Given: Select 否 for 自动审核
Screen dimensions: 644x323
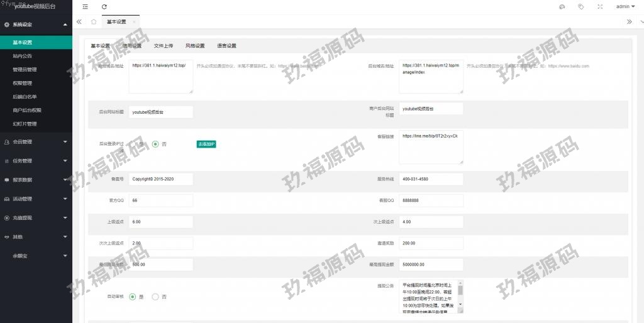Looking at the screenshot, I should 155,297.
